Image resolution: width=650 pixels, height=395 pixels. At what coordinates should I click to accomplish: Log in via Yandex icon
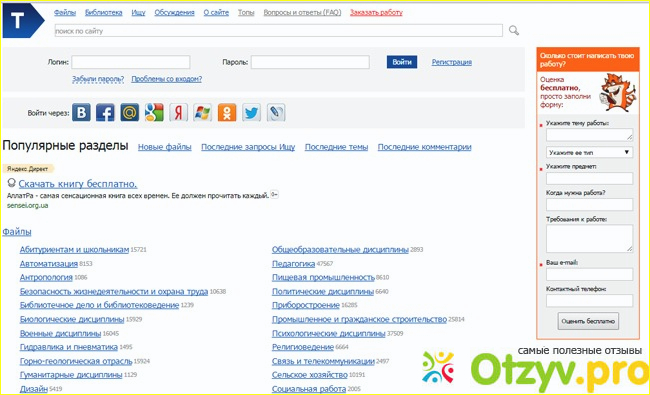[x=178, y=112]
